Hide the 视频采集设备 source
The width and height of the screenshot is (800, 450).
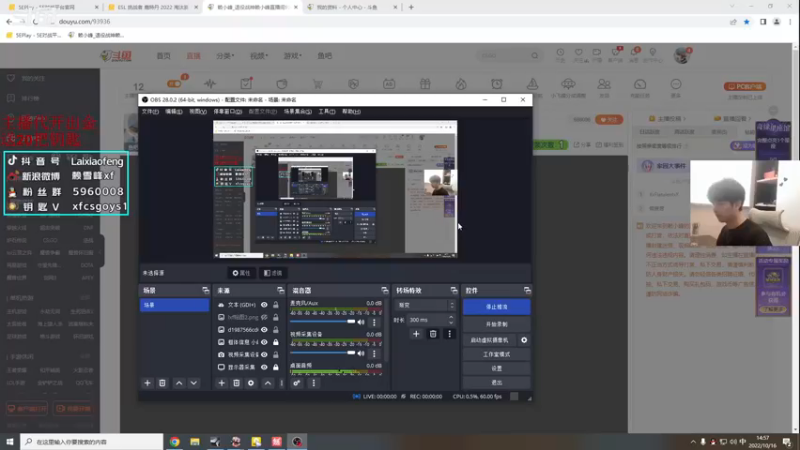point(264,355)
